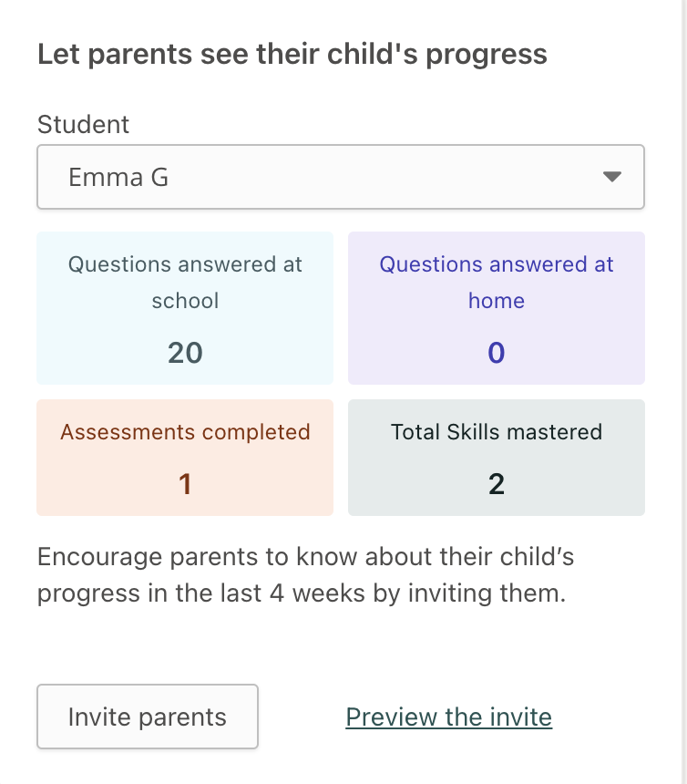This screenshot has height=784, width=687.
Task: Click the Total Skills mastered count 2
Action: (497, 484)
